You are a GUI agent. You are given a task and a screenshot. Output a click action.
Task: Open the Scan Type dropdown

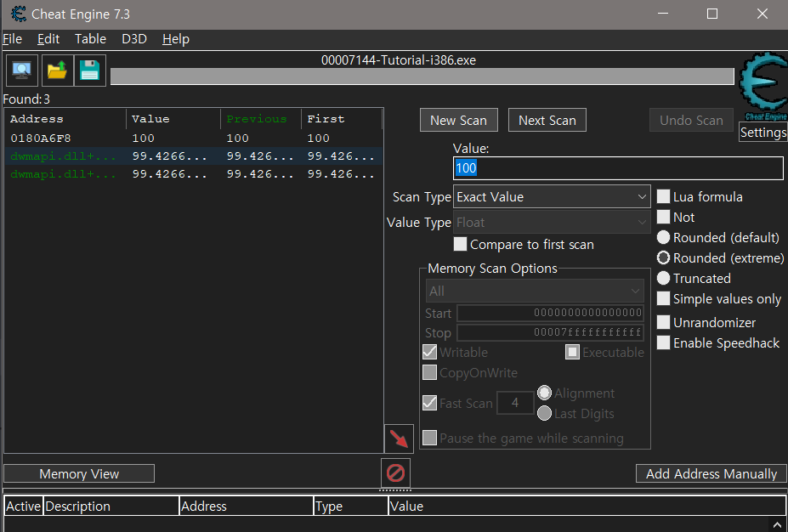pyautogui.click(x=551, y=196)
